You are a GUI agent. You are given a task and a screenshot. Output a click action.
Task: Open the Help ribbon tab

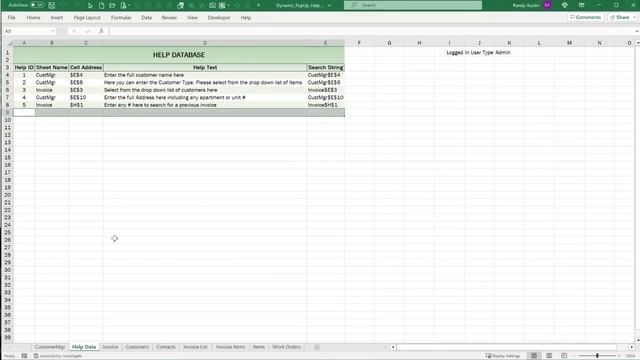tap(246, 18)
